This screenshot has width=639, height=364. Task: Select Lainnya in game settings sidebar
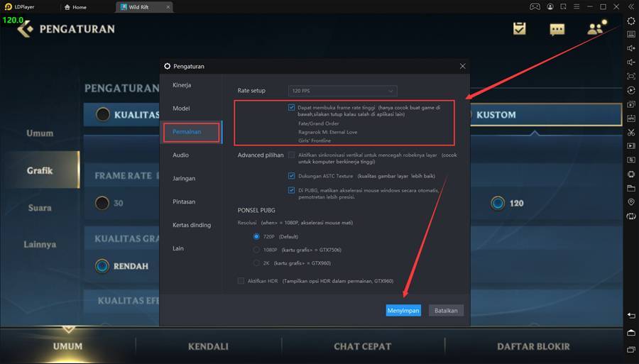pyautogui.click(x=40, y=244)
